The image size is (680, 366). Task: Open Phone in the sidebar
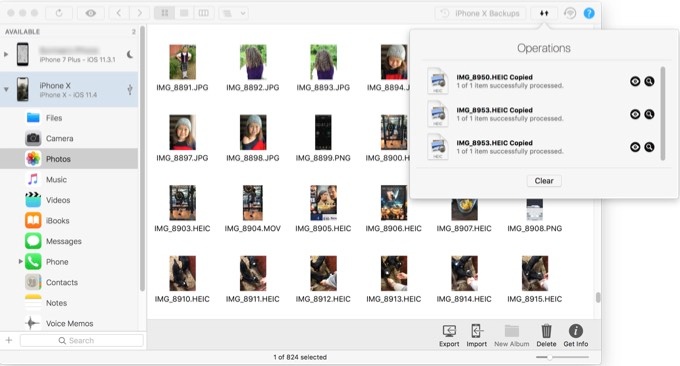69,261
